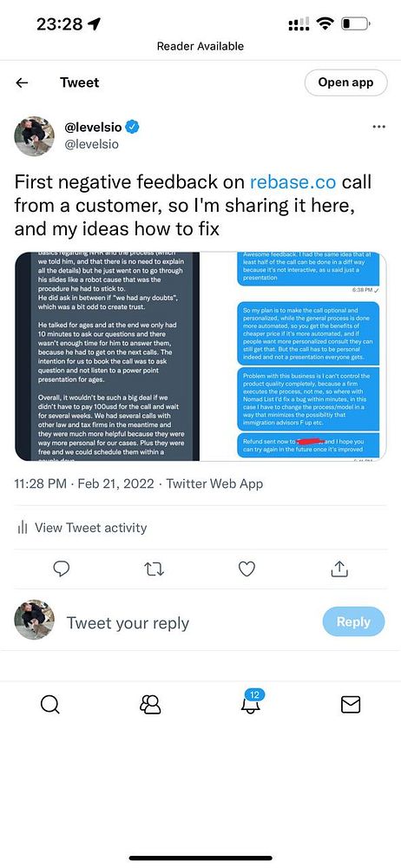Open notifications bell with 12 badge

(x=252, y=702)
